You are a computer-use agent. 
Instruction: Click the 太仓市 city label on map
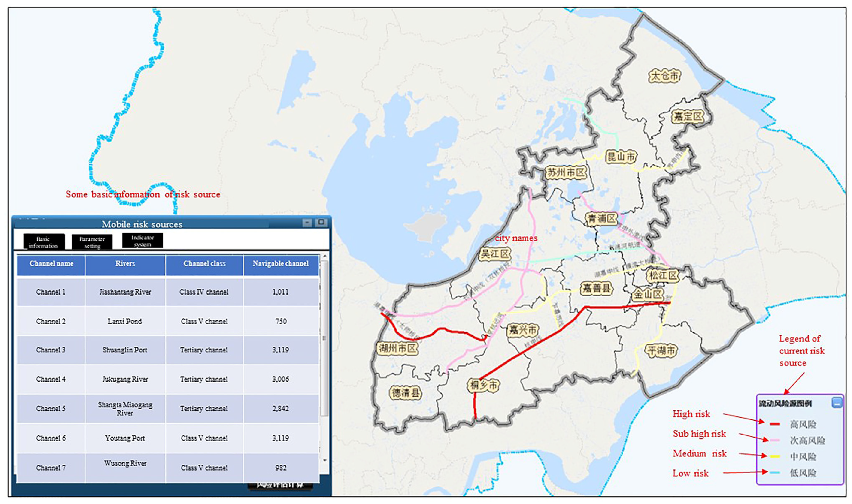[x=664, y=75]
